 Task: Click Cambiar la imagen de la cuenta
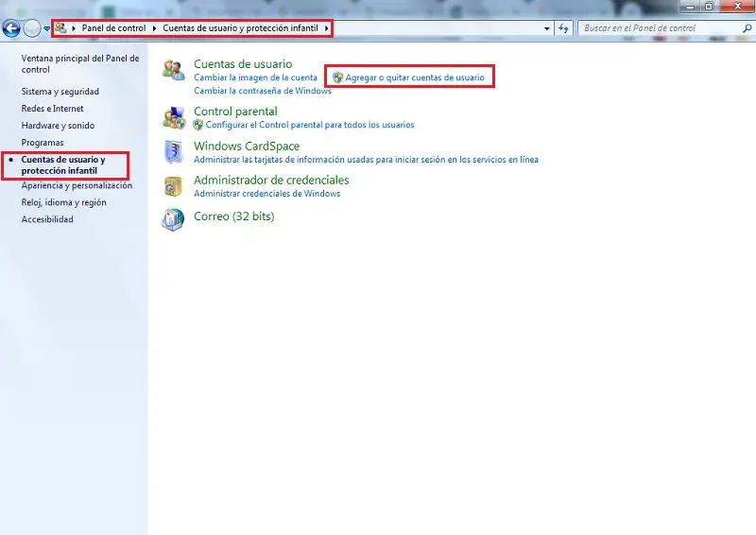(x=255, y=78)
